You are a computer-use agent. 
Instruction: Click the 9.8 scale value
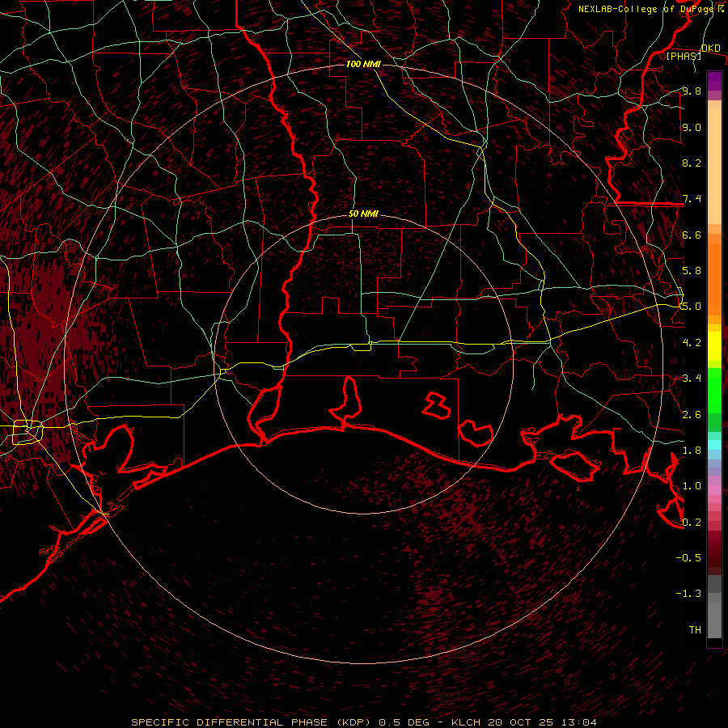(x=692, y=91)
